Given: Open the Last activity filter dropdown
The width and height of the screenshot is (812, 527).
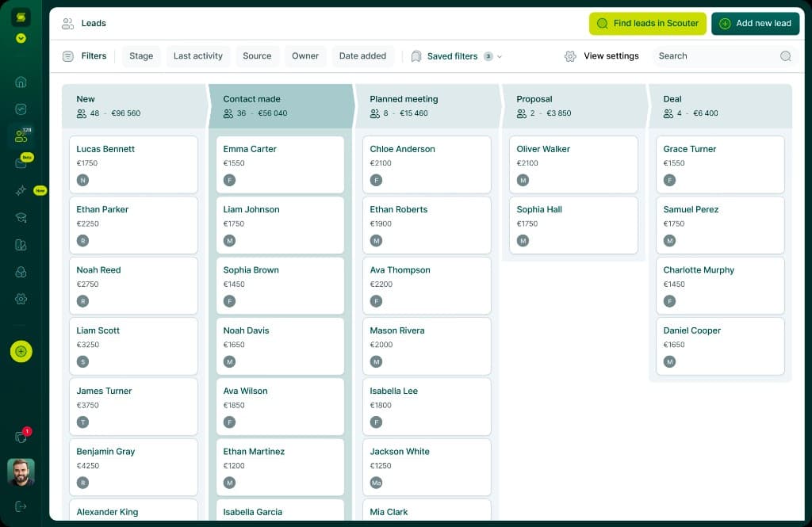Looking at the screenshot, I should coord(197,56).
